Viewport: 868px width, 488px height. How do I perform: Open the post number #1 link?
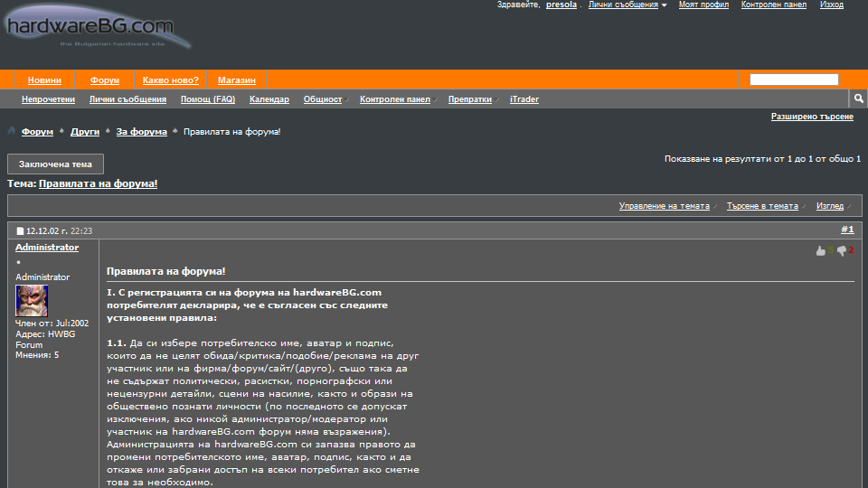pyautogui.click(x=847, y=230)
